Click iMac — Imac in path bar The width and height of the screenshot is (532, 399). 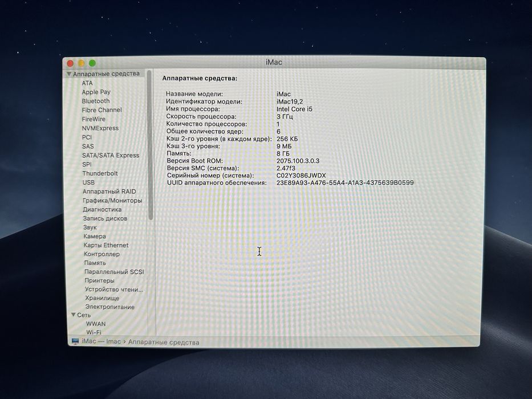pos(101,341)
